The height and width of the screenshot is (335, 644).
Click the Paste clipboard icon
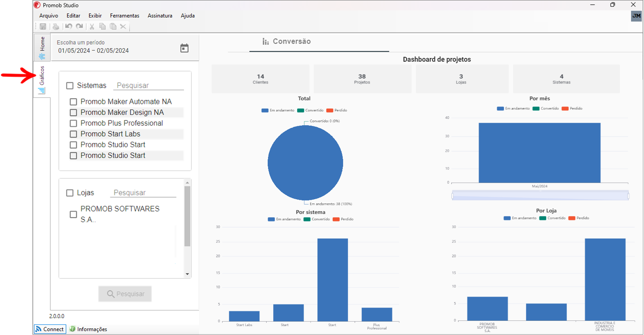(113, 27)
